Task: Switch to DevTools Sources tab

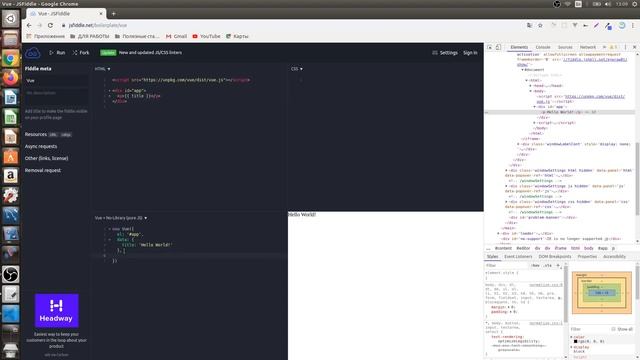Action: point(565,47)
